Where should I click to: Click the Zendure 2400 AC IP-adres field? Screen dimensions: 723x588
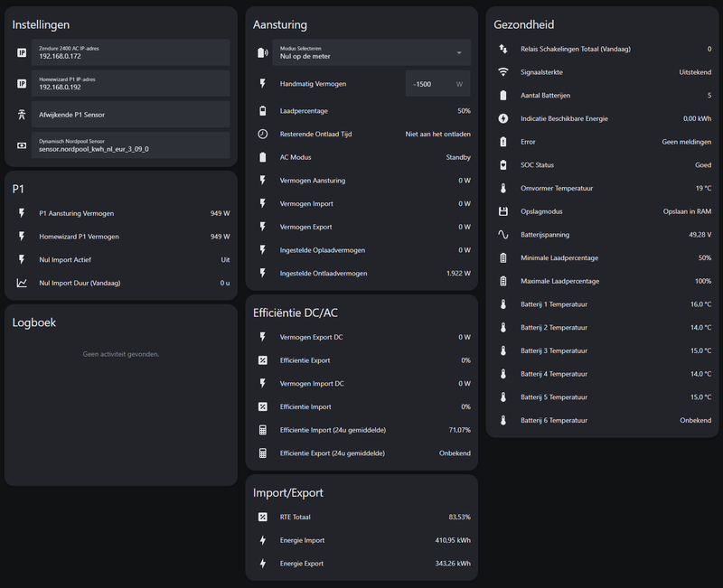pos(130,52)
